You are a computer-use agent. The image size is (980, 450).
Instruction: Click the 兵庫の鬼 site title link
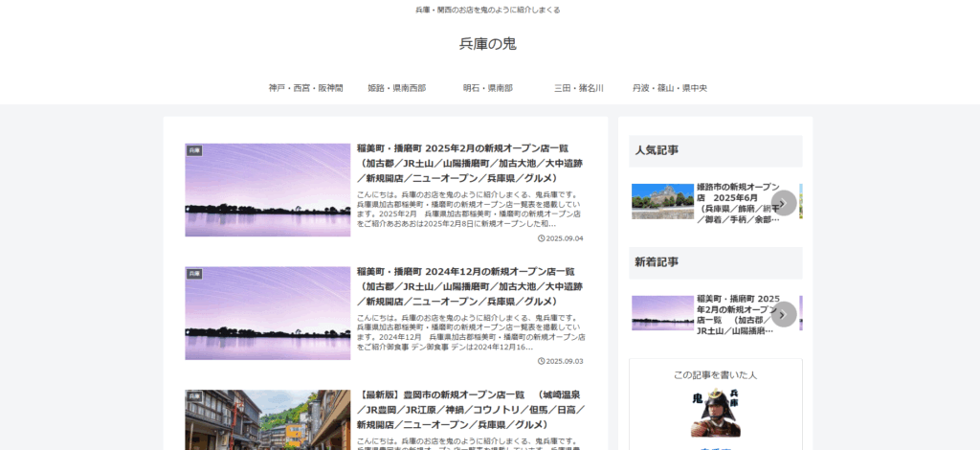pos(488,44)
